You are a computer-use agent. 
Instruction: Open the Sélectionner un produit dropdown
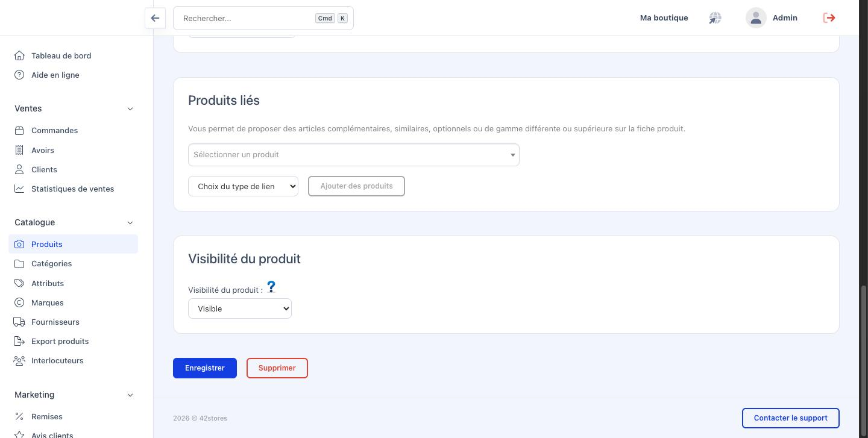354,155
